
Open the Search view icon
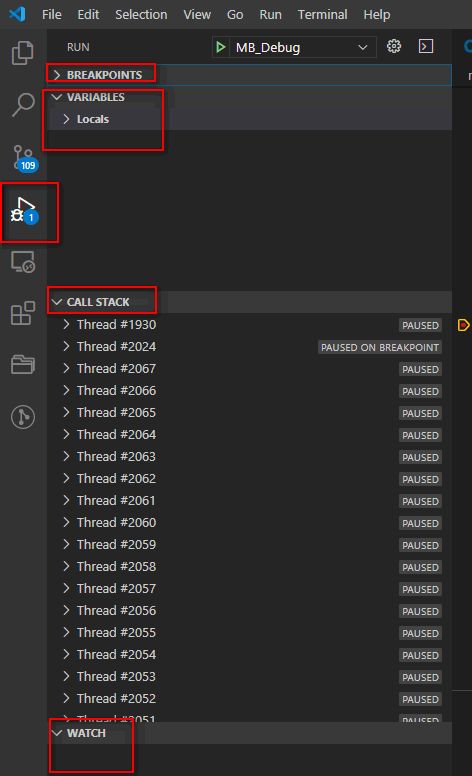pos(23,104)
